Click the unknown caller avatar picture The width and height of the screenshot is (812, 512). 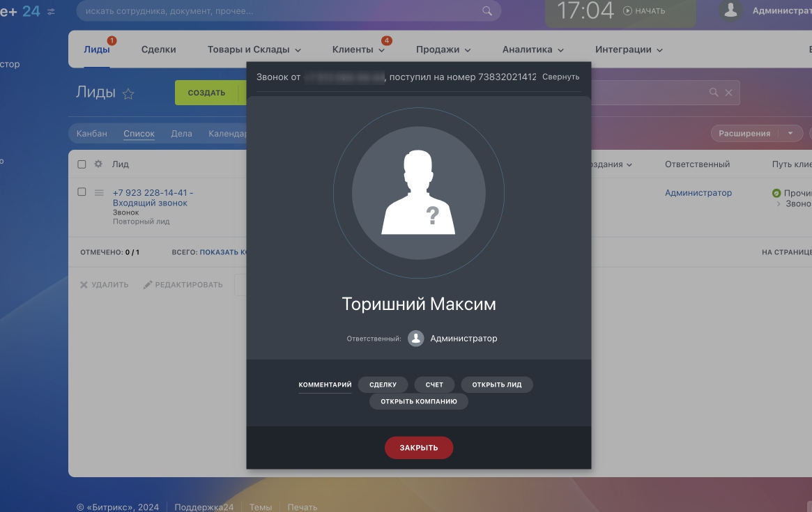(418, 192)
